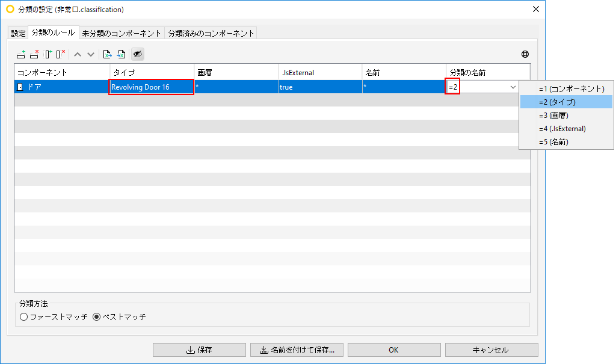Viewport: 616px width, 364px height.
Task: Switch to the 設定 tab
Action: click(18, 34)
